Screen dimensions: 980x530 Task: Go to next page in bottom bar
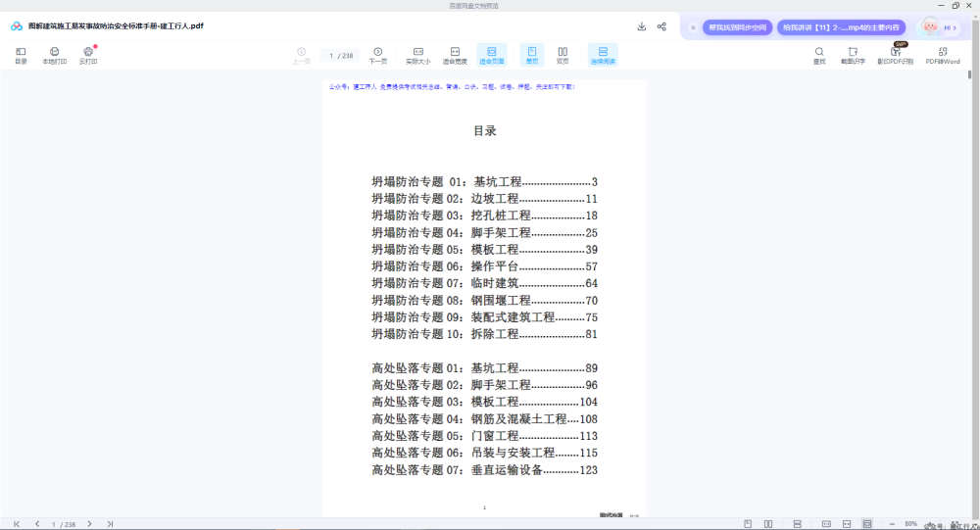pos(89,524)
